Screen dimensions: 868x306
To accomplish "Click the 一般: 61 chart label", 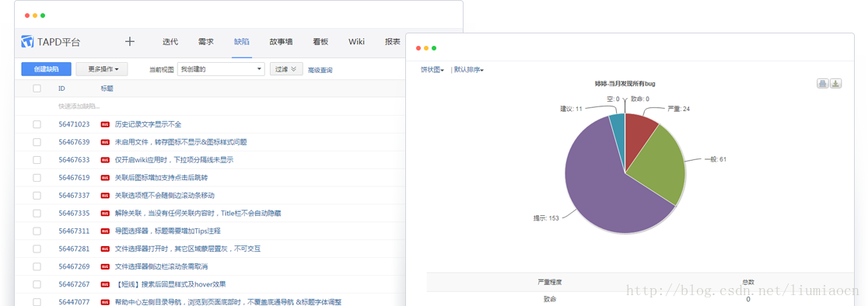I will click(x=715, y=159).
